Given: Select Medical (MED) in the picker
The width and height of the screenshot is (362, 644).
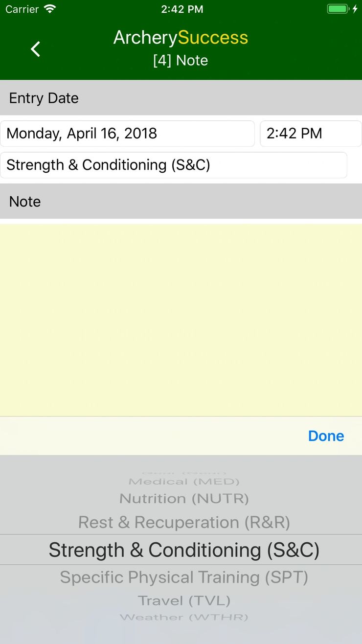Looking at the screenshot, I should point(184,481).
